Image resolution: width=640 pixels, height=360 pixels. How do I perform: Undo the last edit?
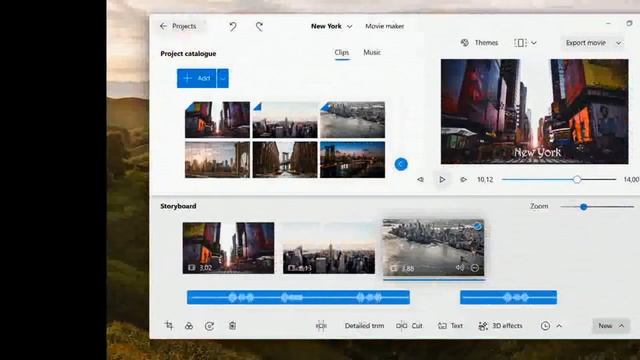[233, 27]
